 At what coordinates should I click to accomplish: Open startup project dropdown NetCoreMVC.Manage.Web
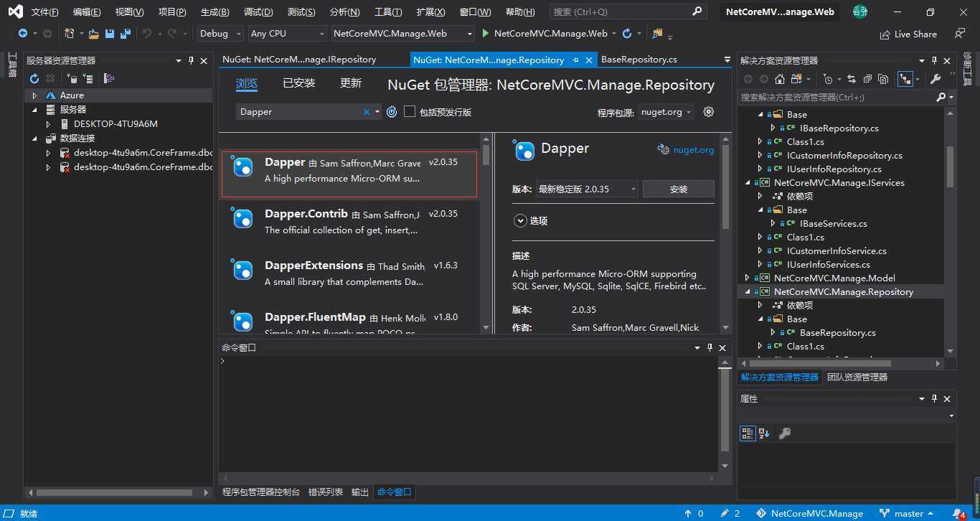(402, 34)
